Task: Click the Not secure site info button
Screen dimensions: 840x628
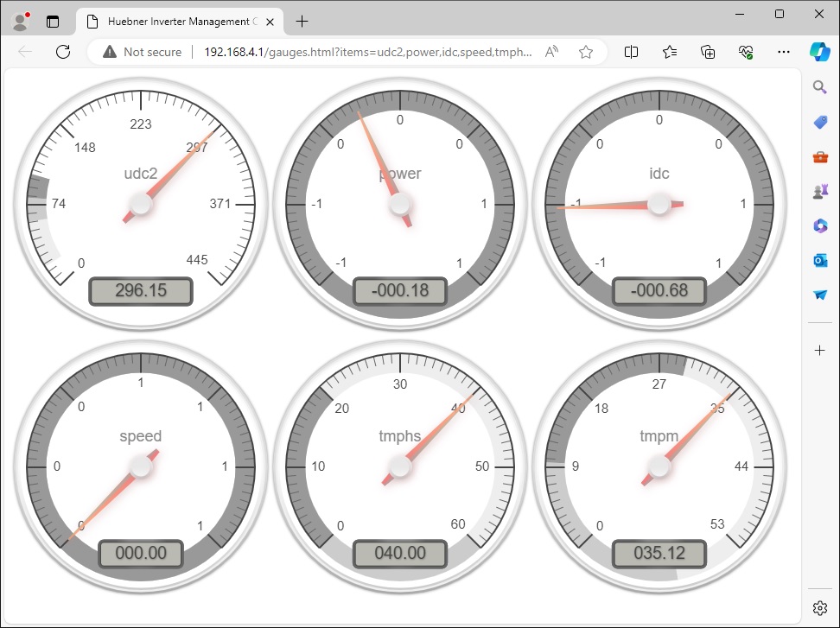Action: click(143, 52)
